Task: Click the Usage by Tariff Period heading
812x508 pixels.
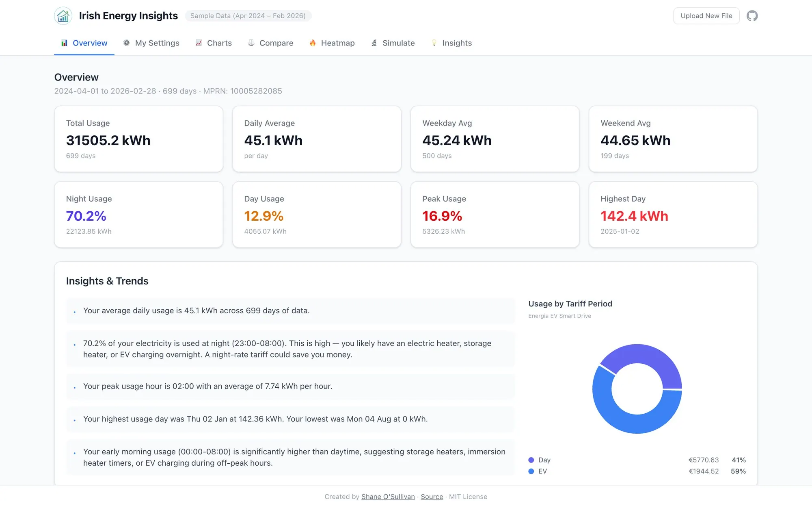Action: 570,304
